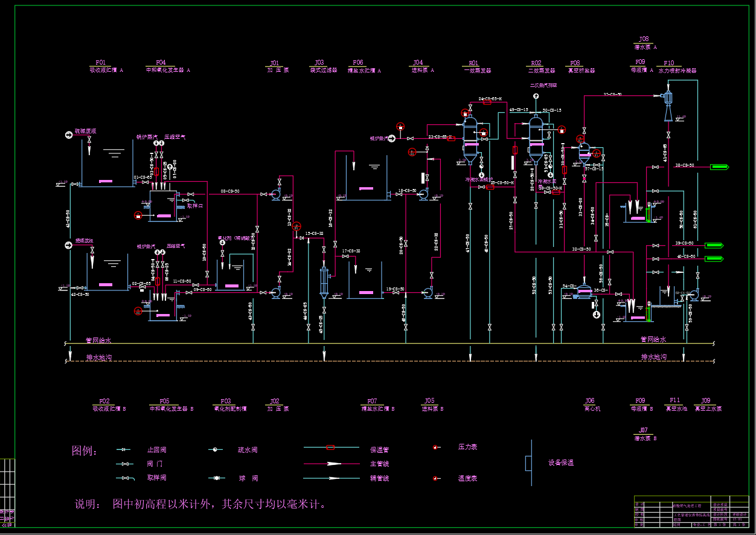This screenshot has width=756, height=535.
Task: Select the R01 一效蒸发器 tag
Action: click(478, 66)
